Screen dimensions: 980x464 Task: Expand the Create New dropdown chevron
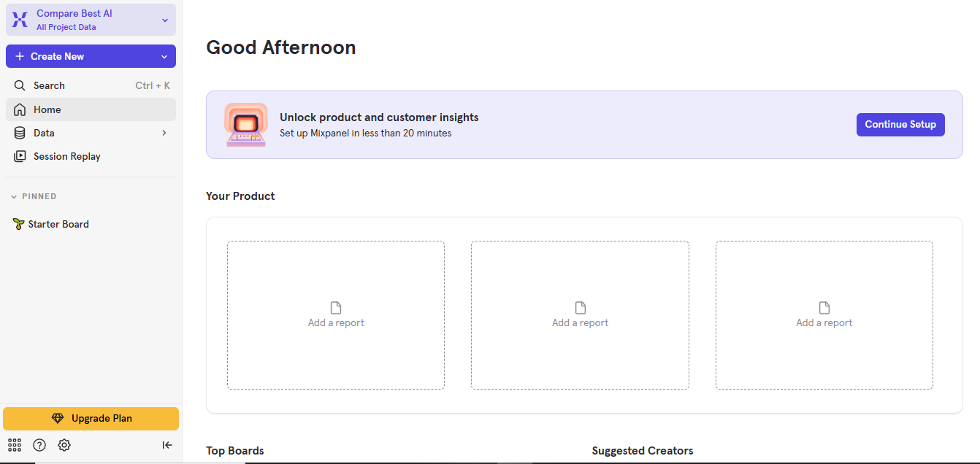click(164, 56)
